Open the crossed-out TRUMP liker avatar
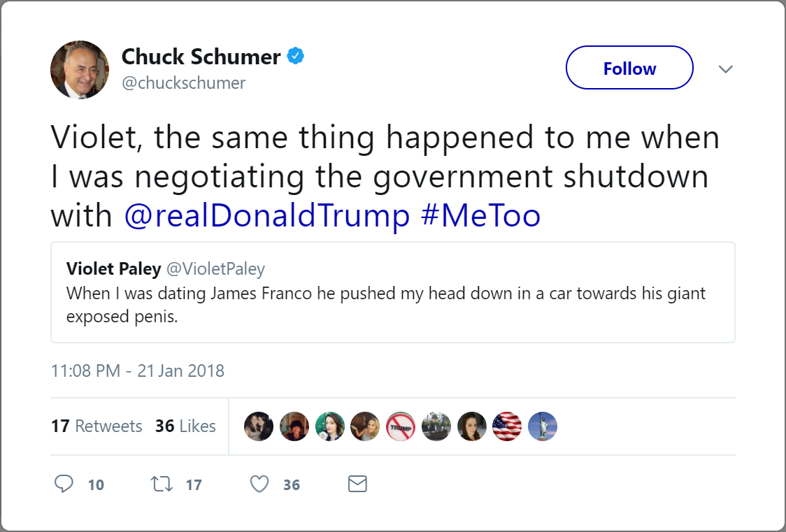This screenshot has height=532, width=786. [x=401, y=426]
